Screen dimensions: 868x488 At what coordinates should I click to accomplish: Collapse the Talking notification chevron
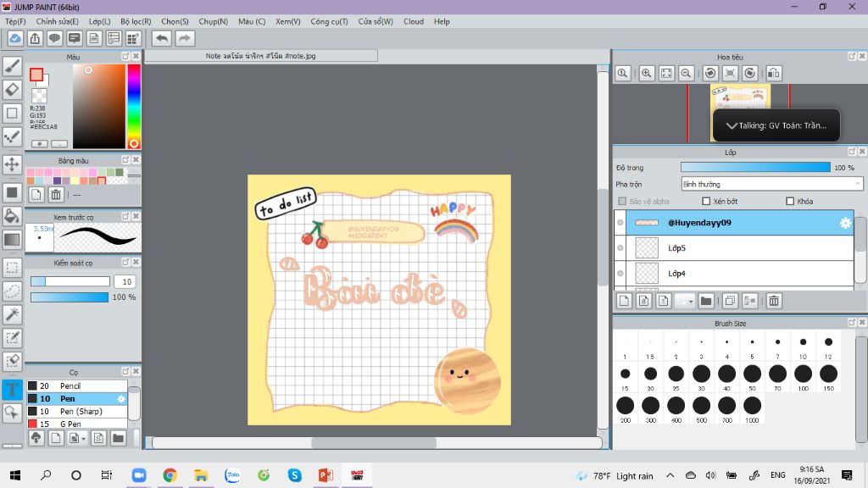pyautogui.click(x=732, y=125)
